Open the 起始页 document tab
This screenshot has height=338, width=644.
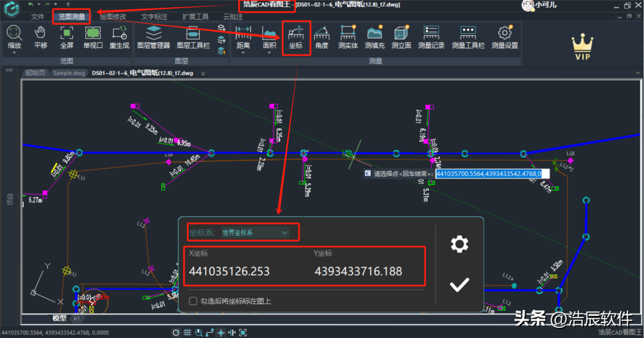(35, 73)
